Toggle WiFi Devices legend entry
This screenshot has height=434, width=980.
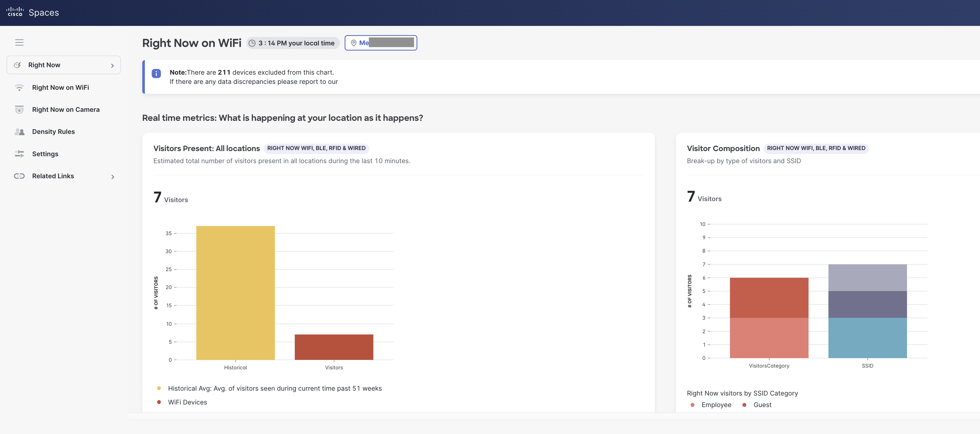click(187, 402)
